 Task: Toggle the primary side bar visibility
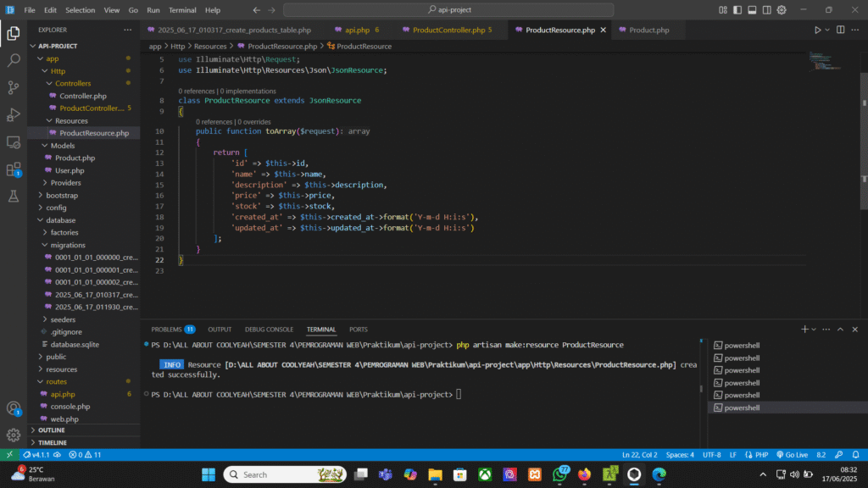(738, 10)
